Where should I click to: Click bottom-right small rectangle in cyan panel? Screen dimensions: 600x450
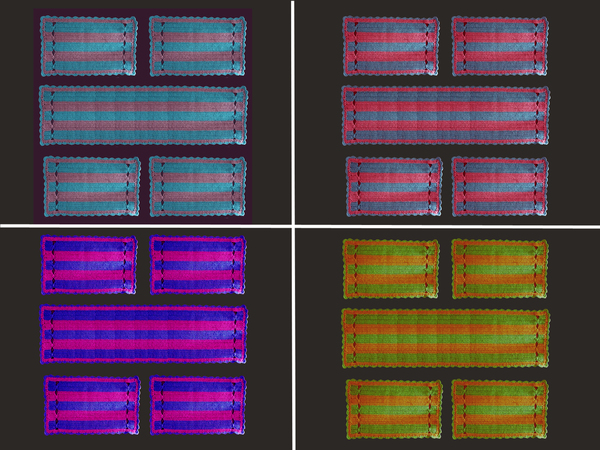tap(197, 186)
